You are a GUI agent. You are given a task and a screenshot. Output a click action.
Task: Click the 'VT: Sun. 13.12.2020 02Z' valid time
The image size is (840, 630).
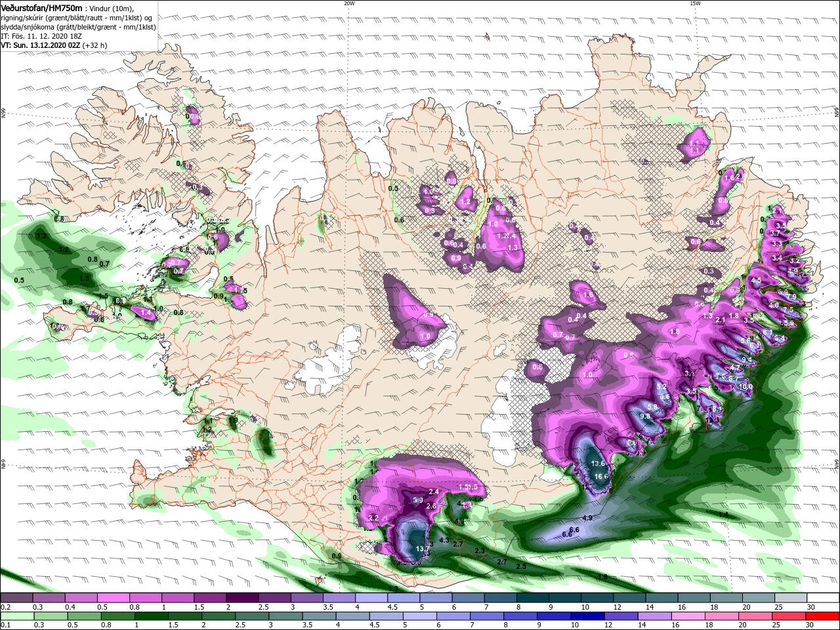pyautogui.click(x=40, y=45)
